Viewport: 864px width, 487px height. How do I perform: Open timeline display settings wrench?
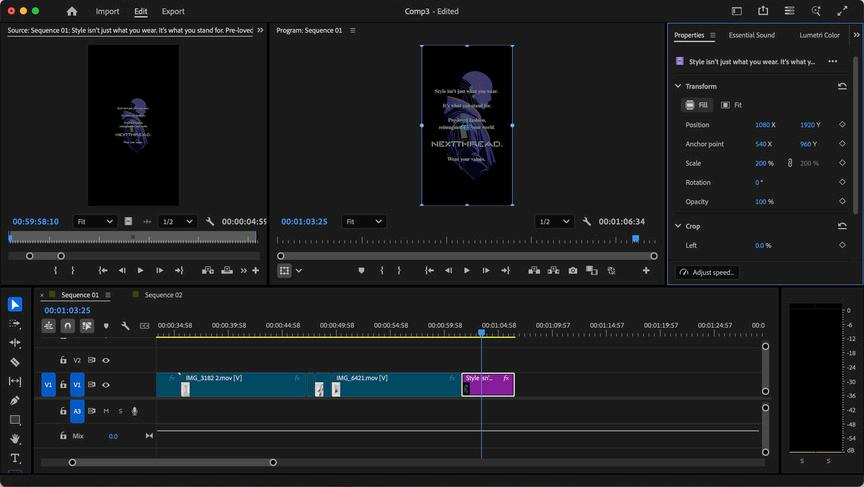pyautogui.click(x=125, y=326)
